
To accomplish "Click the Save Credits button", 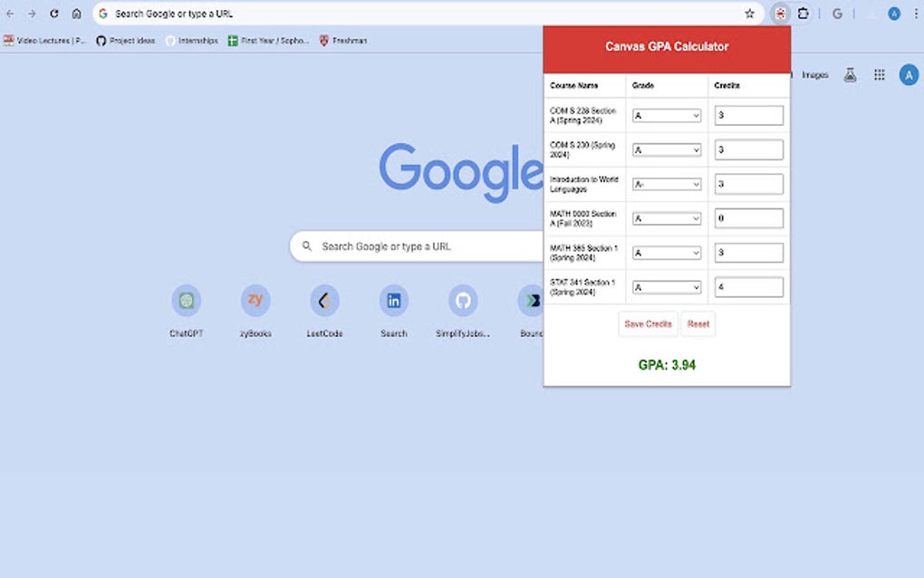I will [x=648, y=323].
